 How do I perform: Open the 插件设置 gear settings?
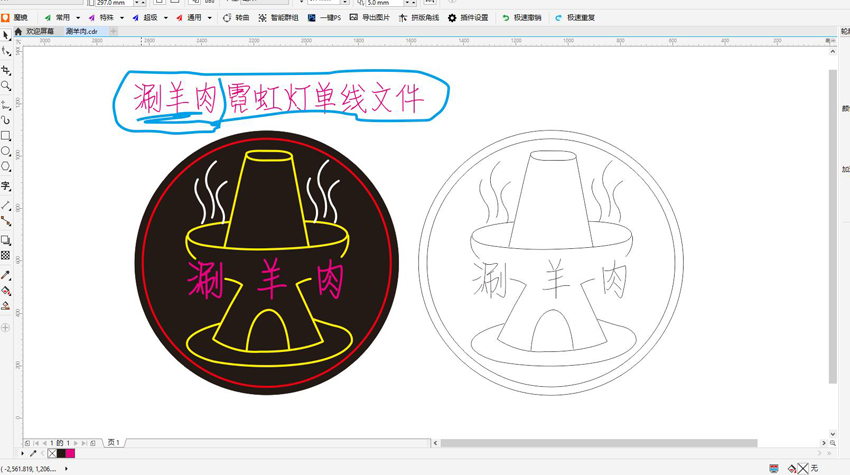pos(468,17)
